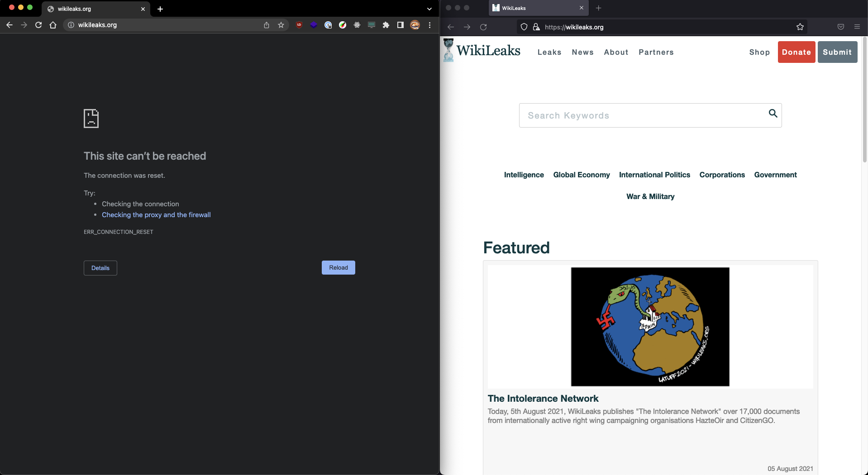The width and height of the screenshot is (868, 475).
Task: Select the wikileaks.org tab in Chrome
Action: [x=96, y=9]
